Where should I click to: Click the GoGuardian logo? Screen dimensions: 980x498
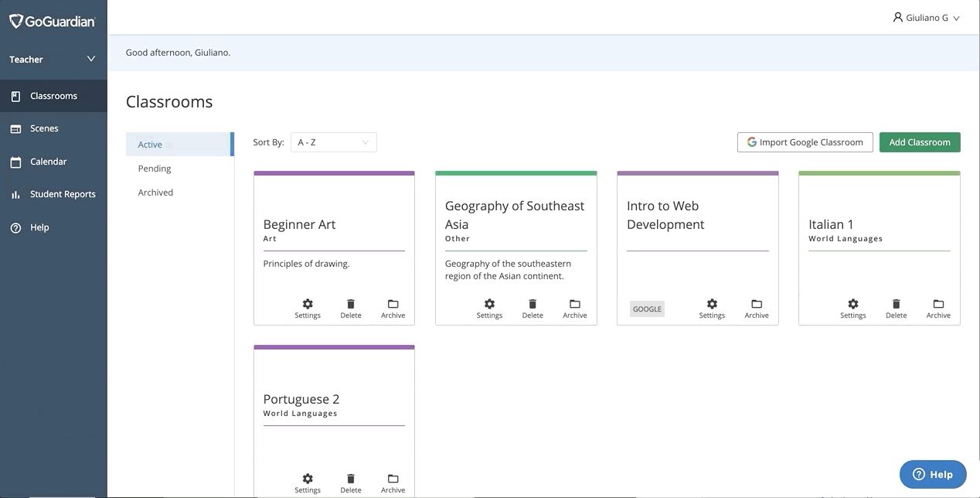pyautogui.click(x=53, y=22)
